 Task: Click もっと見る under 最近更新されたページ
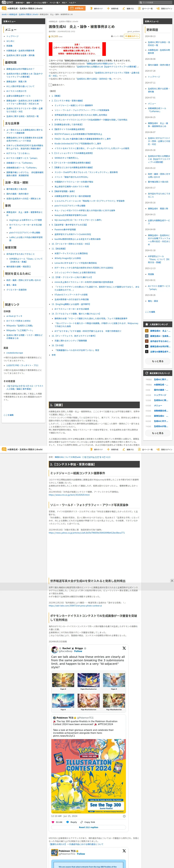[158, 433]
